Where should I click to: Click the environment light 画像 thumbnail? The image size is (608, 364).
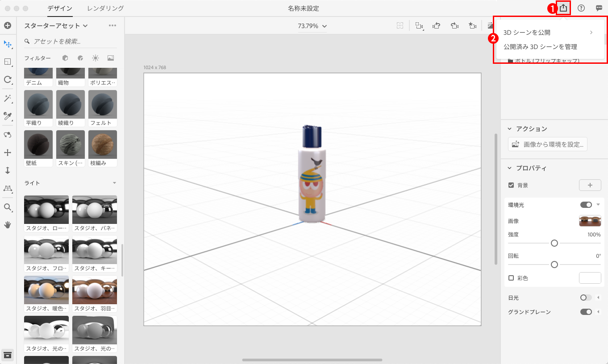coord(590,221)
